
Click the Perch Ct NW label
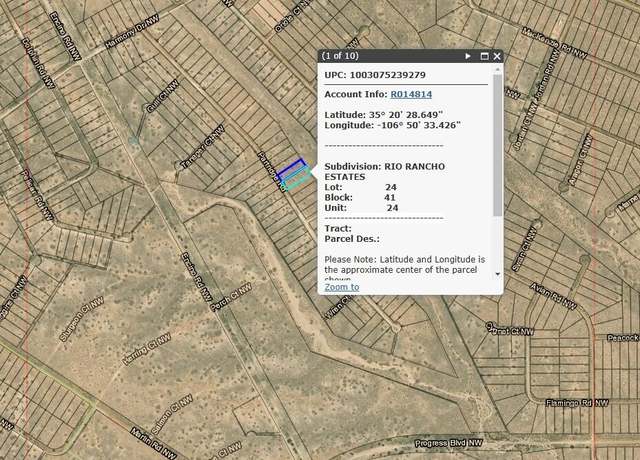click(x=231, y=298)
